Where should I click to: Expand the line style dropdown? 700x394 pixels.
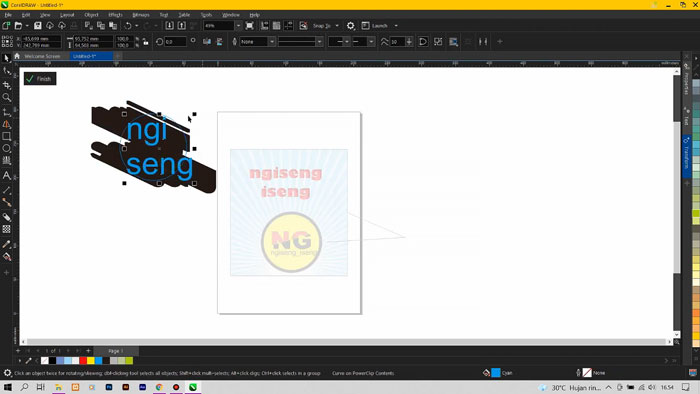click(x=319, y=41)
